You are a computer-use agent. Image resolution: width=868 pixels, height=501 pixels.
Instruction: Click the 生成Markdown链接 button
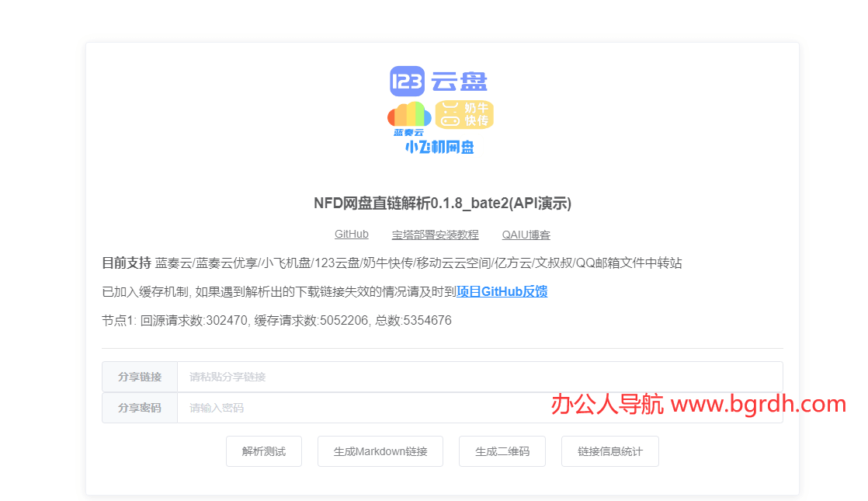tap(380, 451)
